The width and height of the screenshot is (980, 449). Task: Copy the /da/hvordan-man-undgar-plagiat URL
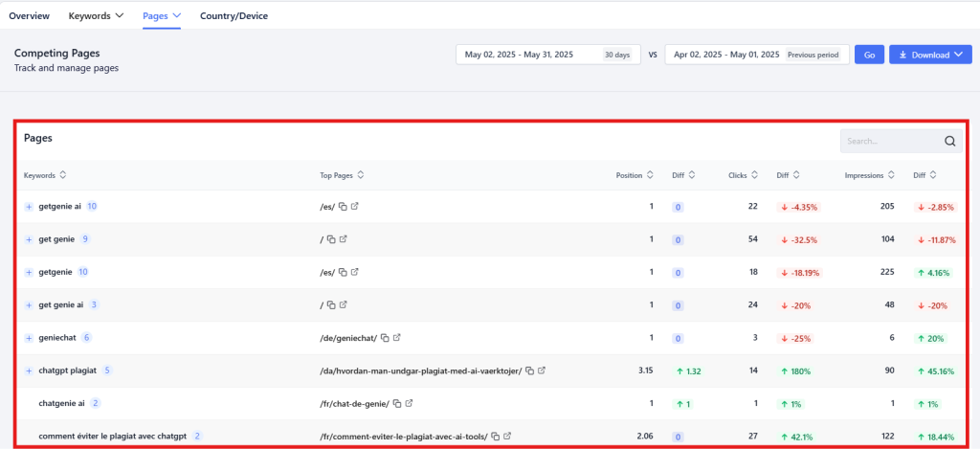tap(529, 370)
